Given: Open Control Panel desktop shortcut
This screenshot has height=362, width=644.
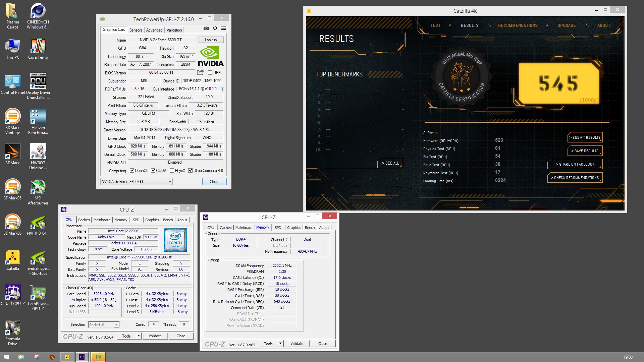Looking at the screenshot, I should pos(12,84).
